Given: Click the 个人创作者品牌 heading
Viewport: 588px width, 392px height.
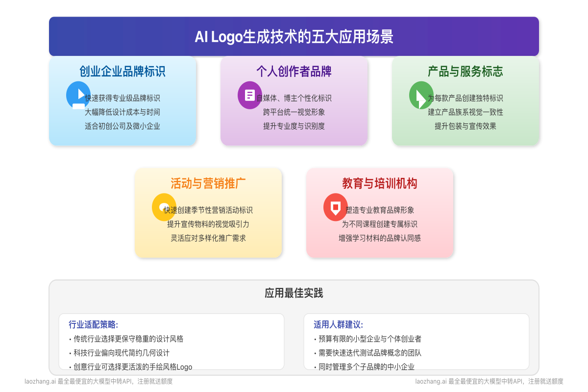Looking at the screenshot, I should 294,72.
